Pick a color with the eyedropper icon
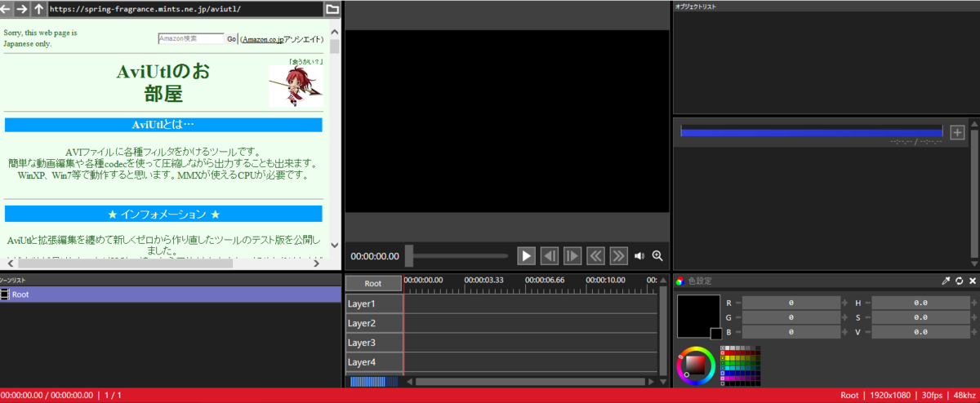This screenshot has width=980, height=403. tap(946, 281)
